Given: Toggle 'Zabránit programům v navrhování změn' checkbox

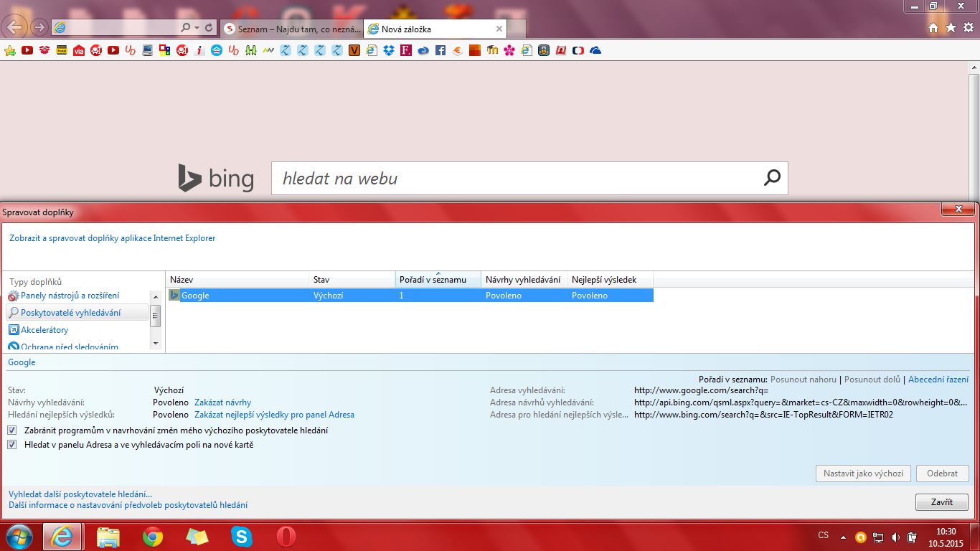Looking at the screenshot, I should pyautogui.click(x=12, y=430).
